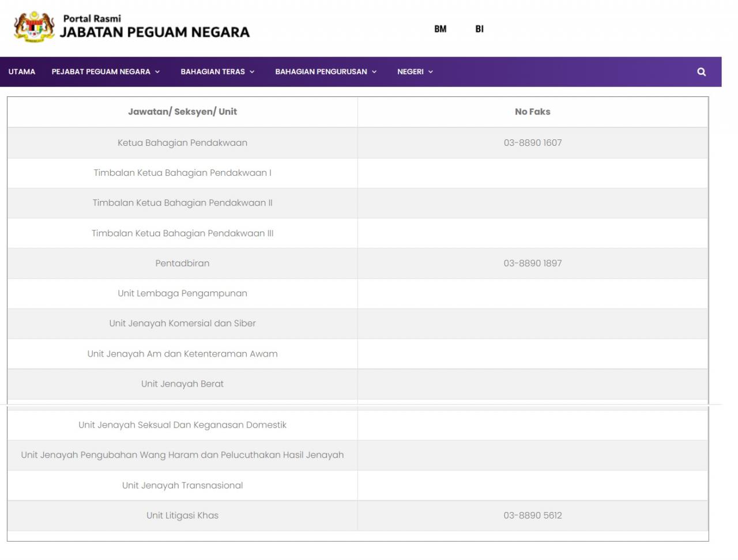Click the Pentadbiran fax number 03-8890 1897
The width and height of the screenshot is (738, 560).
532,263
